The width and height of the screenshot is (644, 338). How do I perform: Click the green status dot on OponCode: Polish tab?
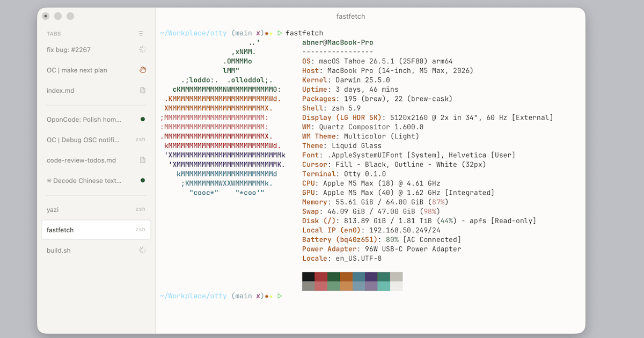143,119
